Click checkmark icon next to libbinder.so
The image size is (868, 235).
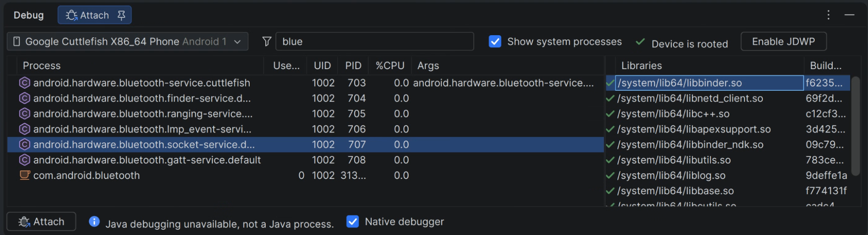pyautogui.click(x=611, y=83)
